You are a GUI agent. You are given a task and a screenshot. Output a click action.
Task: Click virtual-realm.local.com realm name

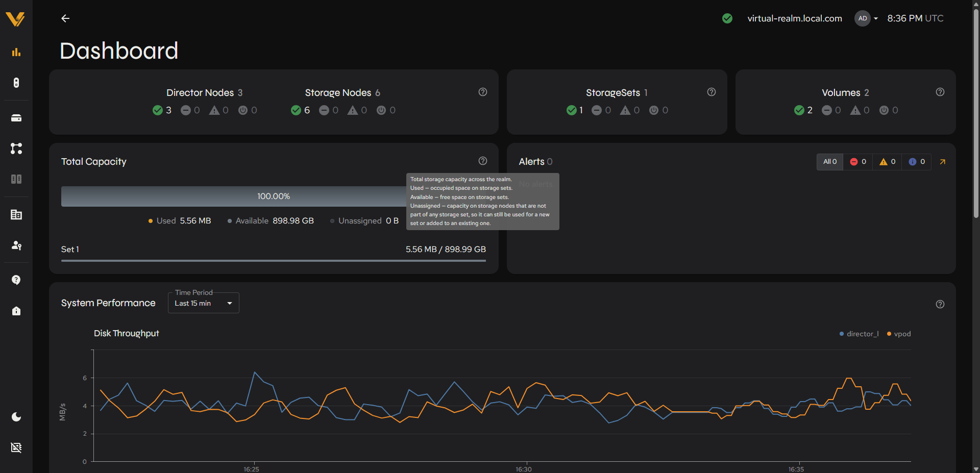pyautogui.click(x=795, y=18)
